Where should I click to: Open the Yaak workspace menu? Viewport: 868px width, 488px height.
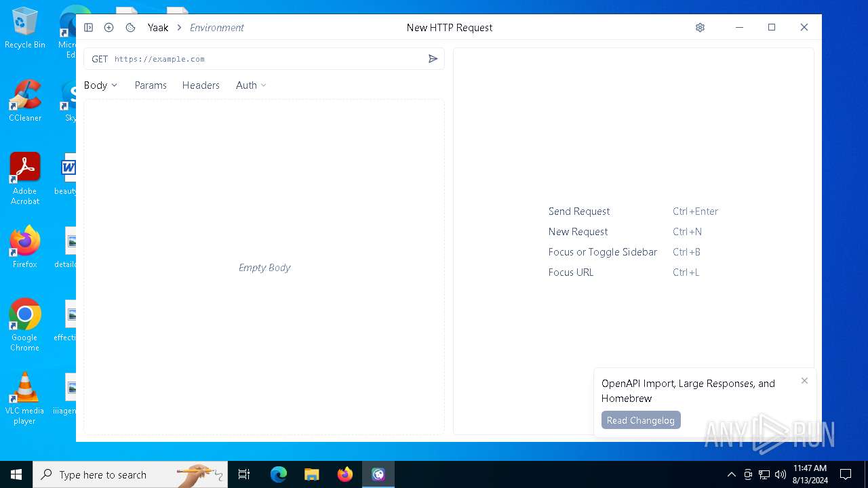pos(158,28)
